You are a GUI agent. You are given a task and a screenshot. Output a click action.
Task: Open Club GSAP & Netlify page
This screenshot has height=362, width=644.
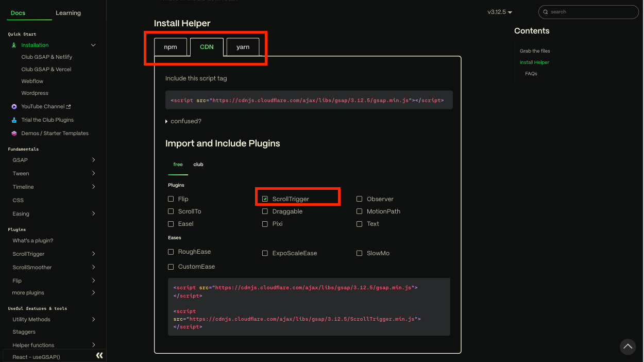click(x=47, y=57)
